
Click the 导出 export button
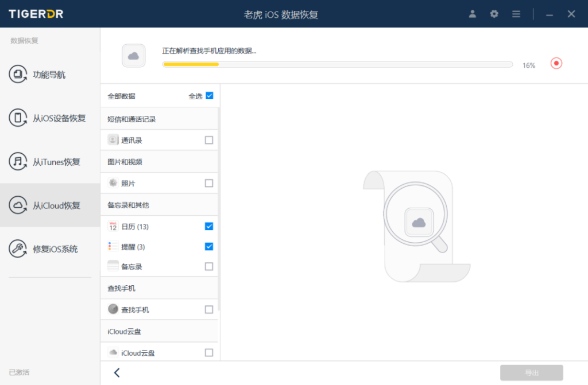[531, 373]
